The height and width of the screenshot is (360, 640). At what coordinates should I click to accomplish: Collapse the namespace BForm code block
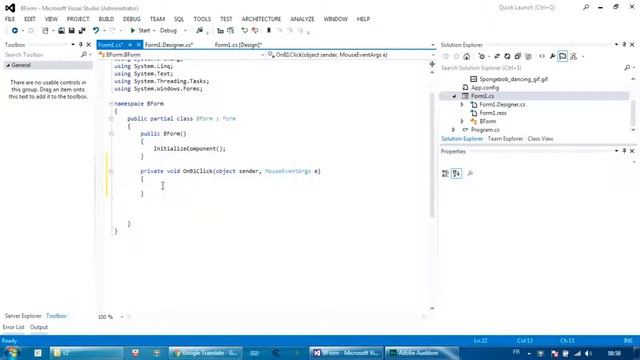point(111,104)
